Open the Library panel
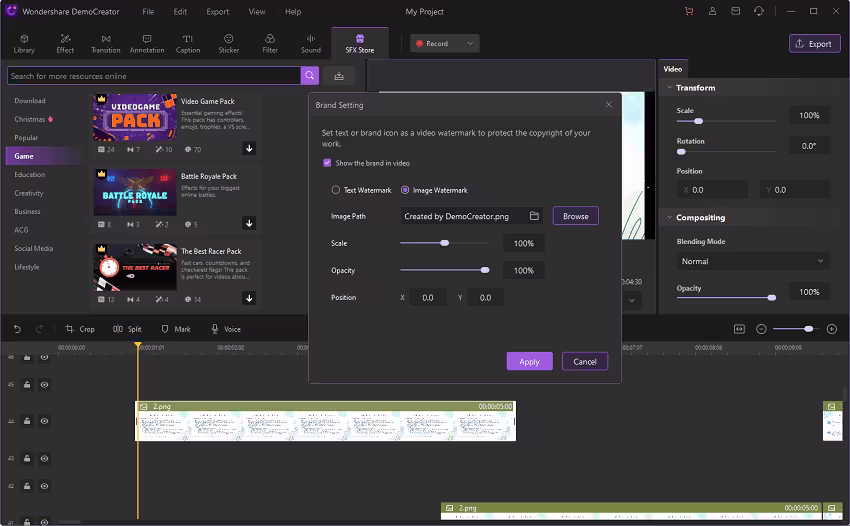 tap(24, 43)
